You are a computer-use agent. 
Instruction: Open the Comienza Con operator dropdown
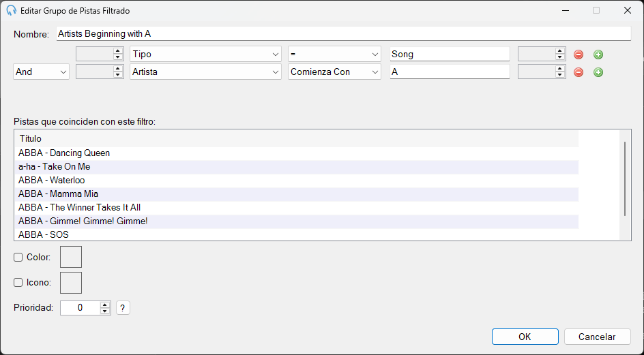pyautogui.click(x=334, y=72)
